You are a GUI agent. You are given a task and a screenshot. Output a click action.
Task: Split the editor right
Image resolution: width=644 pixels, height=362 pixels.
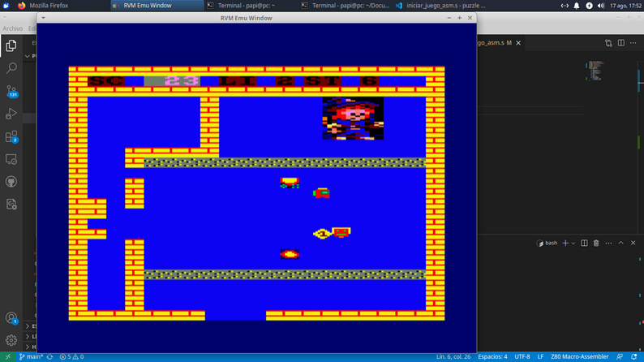[621, 43]
